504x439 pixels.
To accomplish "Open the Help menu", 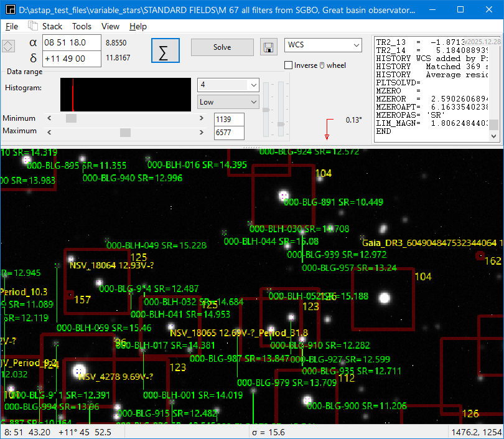I will (x=138, y=26).
